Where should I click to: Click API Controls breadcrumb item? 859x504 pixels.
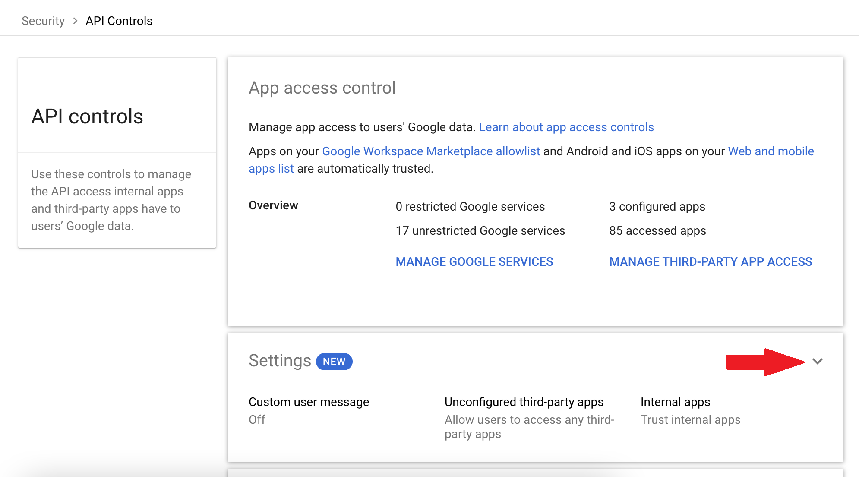coord(119,21)
